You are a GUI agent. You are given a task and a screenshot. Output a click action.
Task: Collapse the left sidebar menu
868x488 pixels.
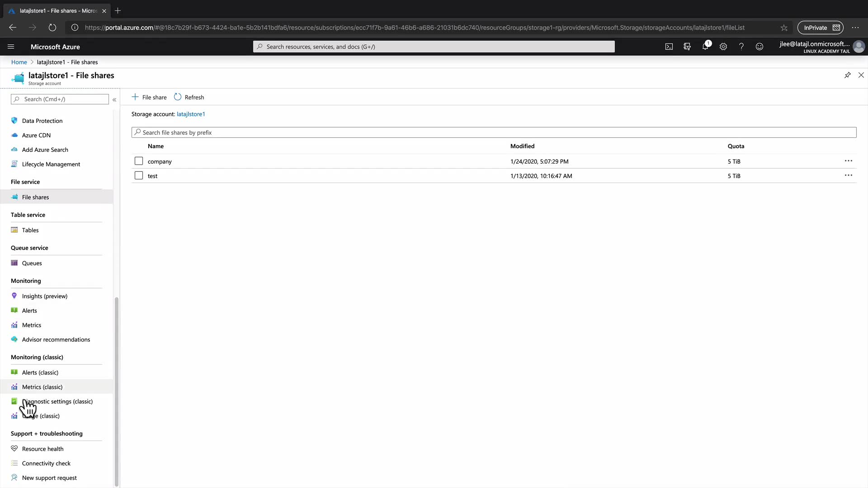coord(114,99)
